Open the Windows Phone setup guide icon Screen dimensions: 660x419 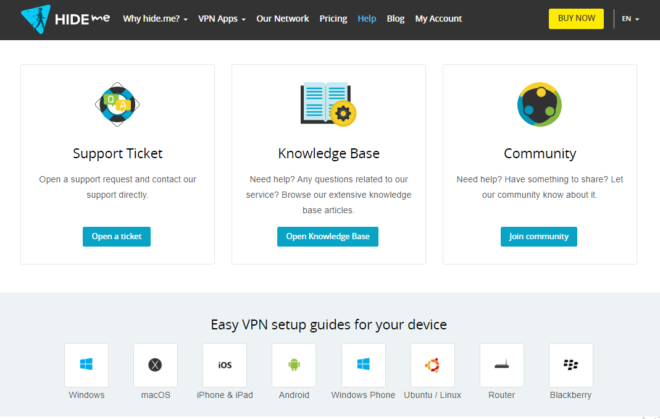click(363, 365)
